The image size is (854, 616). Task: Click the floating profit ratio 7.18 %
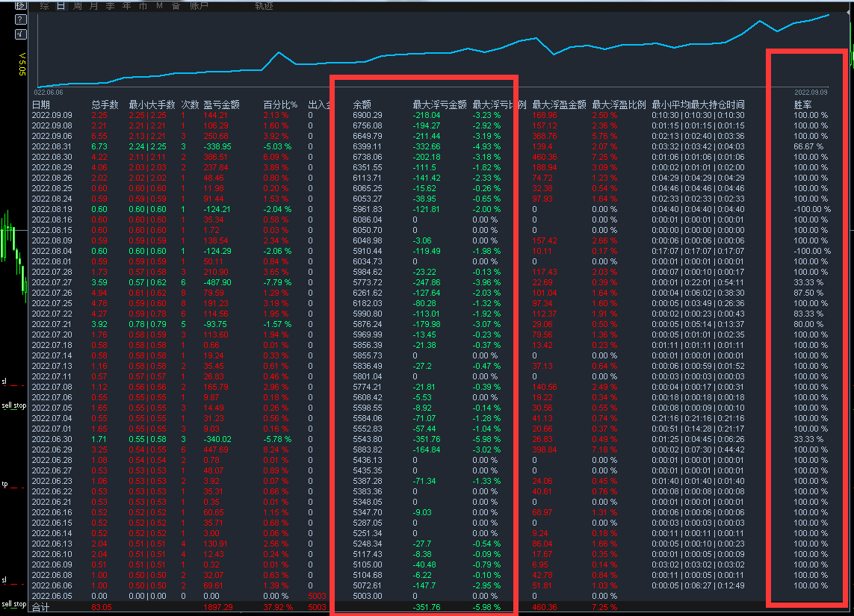pyautogui.click(x=604, y=449)
